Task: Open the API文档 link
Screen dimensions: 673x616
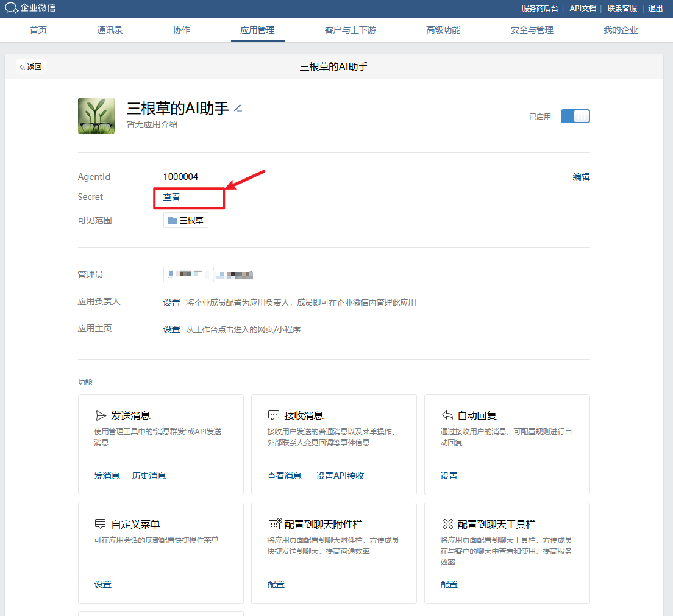Action: 583,8
